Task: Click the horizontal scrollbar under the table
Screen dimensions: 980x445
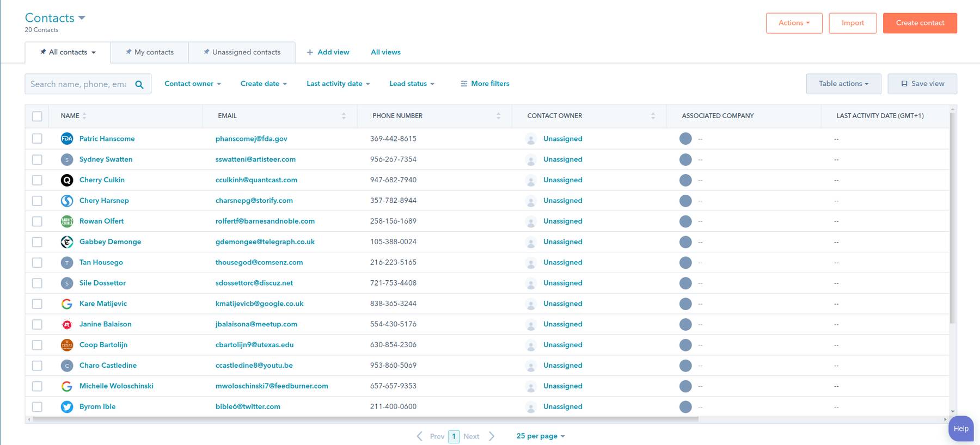Action: tap(365, 419)
